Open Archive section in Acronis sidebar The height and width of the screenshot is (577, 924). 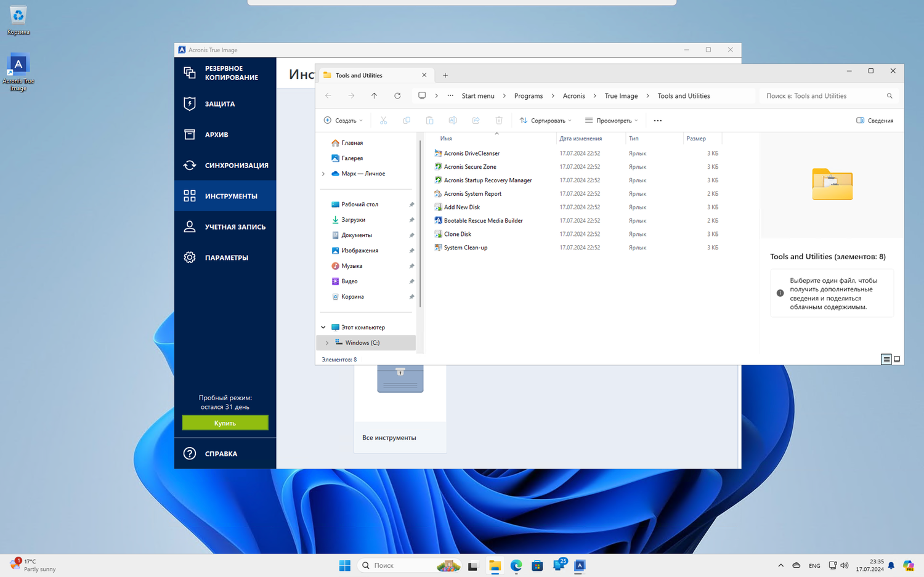(x=225, y=134)
